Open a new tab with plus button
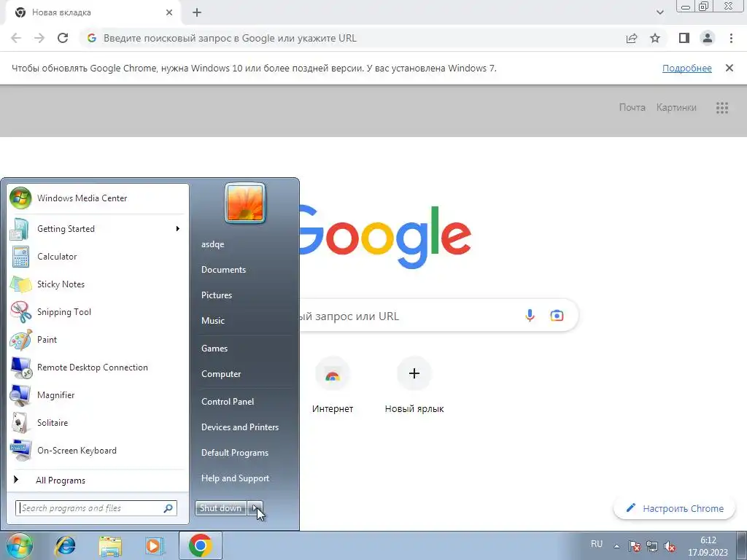 click(x=197, y=12)
